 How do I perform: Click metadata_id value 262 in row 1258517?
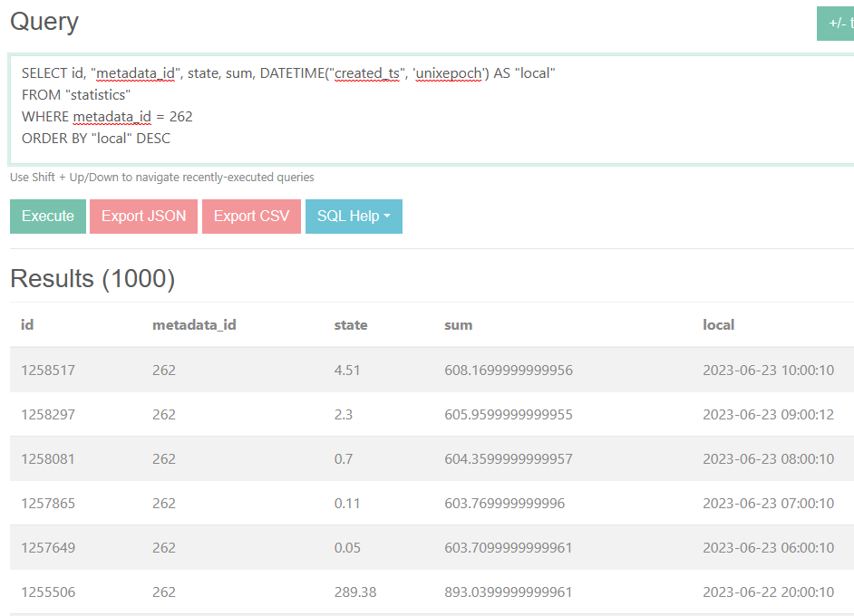pyautogui.click(x=164, y=370)
